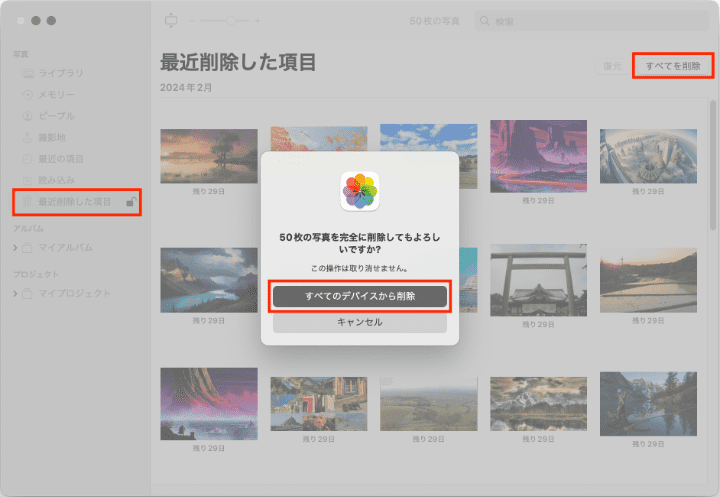720x497 pixels.
Task: Click the 最近削除した項目 page heading
Action: 238,62
